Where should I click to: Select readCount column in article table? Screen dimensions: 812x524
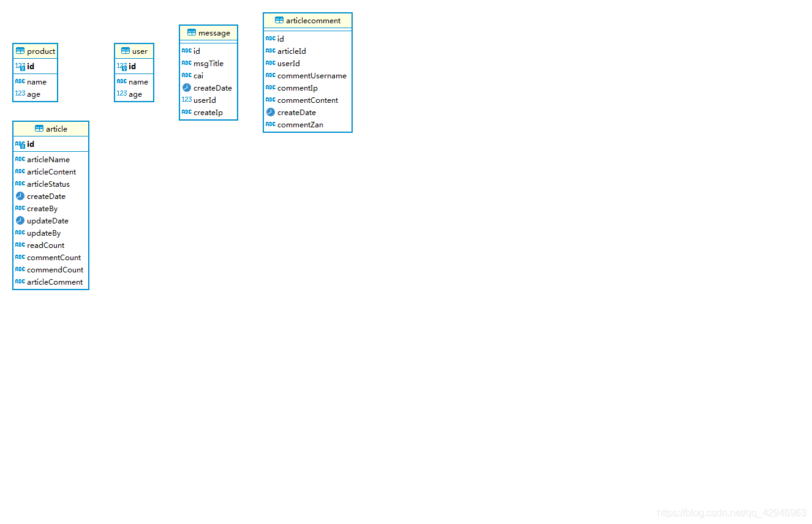coord(51,245)
